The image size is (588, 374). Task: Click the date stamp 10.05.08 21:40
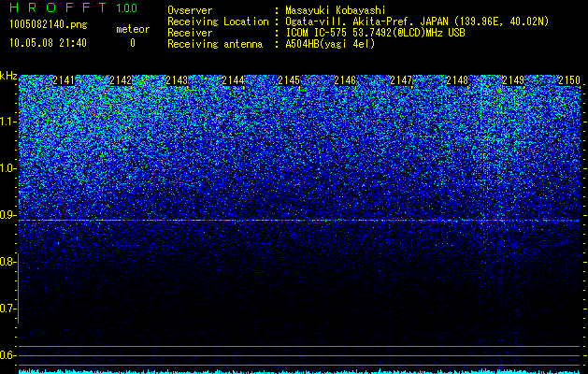[x=48, y=43]
